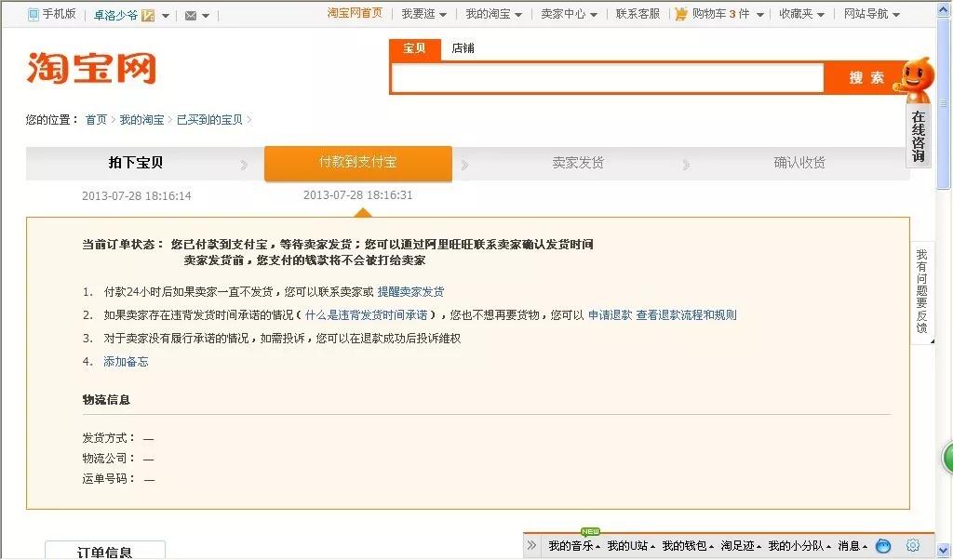Click the 淘宝网 logo
The height and width of the screenshot is (560, 953).
(92, 67)
